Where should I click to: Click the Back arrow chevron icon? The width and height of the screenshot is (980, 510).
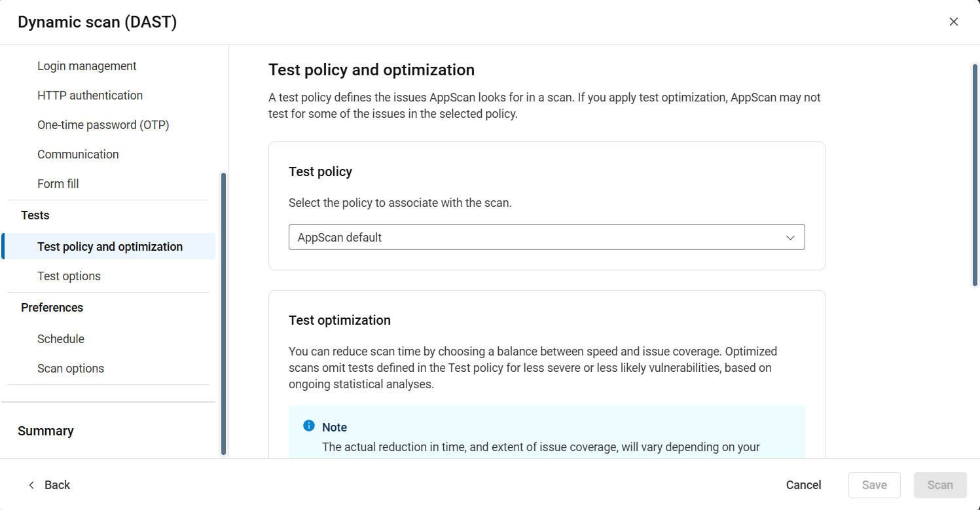[31, 485]
